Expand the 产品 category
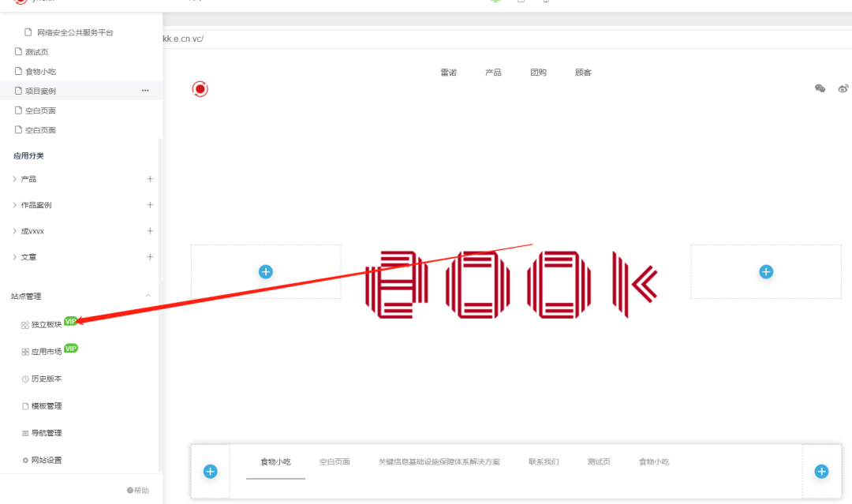 click(x=14, y=179)
